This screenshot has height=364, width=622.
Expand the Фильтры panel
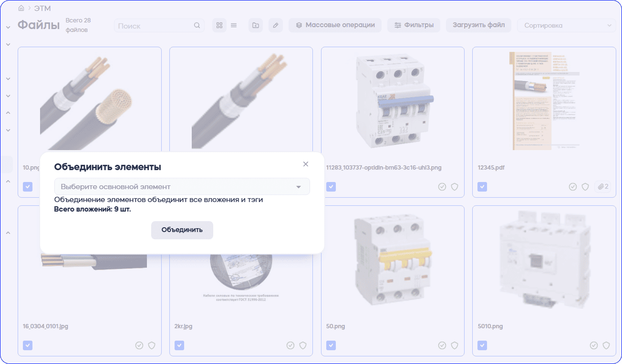tap(414, 25)
